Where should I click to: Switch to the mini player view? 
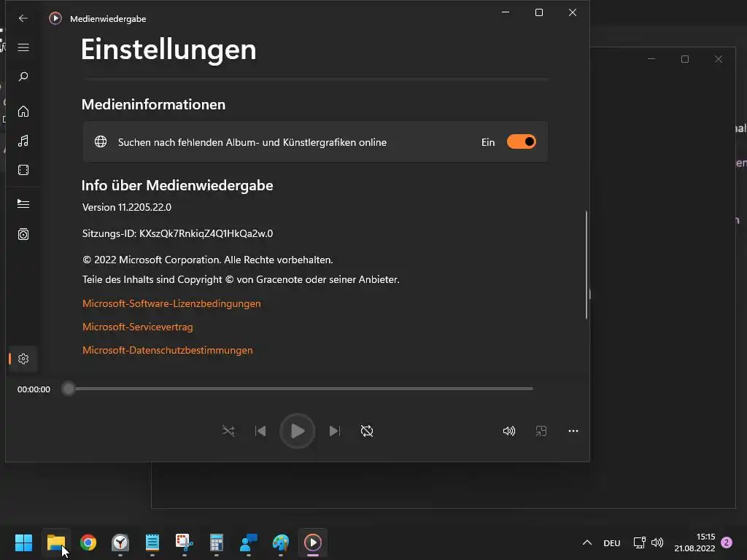coord(541,431)
